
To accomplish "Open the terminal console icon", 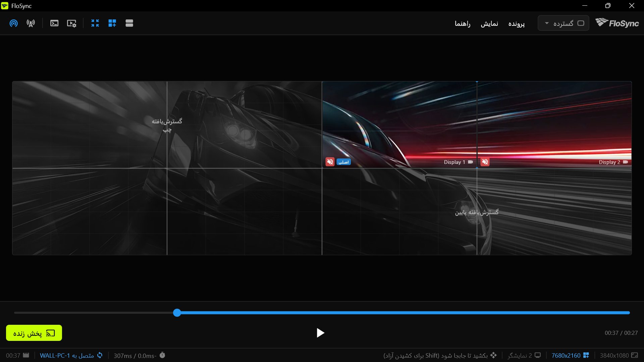I will 54,23.
